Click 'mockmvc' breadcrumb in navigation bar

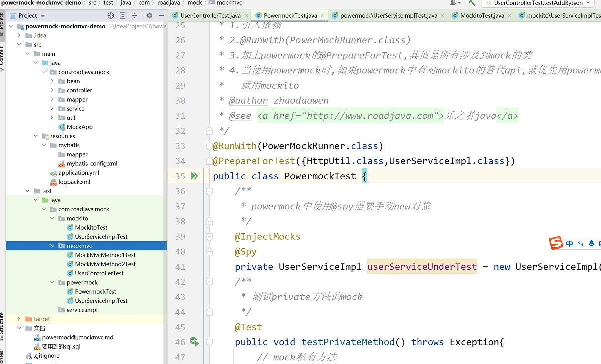229,3
